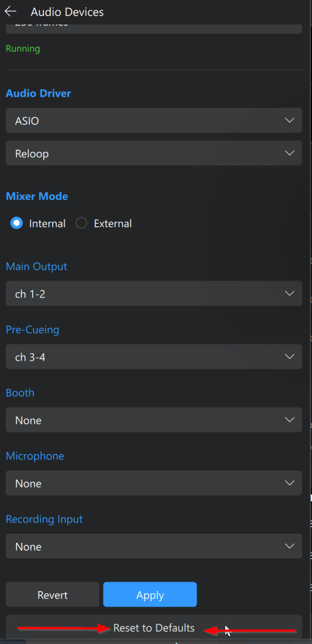312x644 pixels.
Task: Select the External mixer mode
Action: coord(81,223)
